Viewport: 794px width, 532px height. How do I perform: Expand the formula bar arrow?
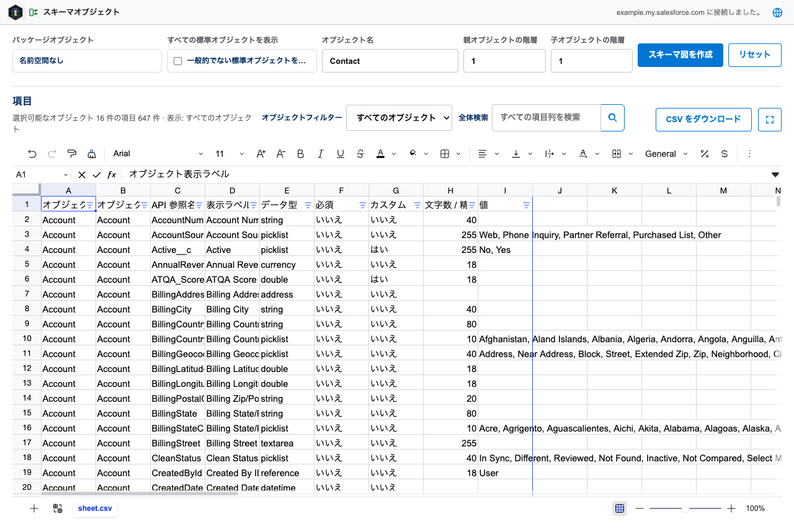point(775,175)
